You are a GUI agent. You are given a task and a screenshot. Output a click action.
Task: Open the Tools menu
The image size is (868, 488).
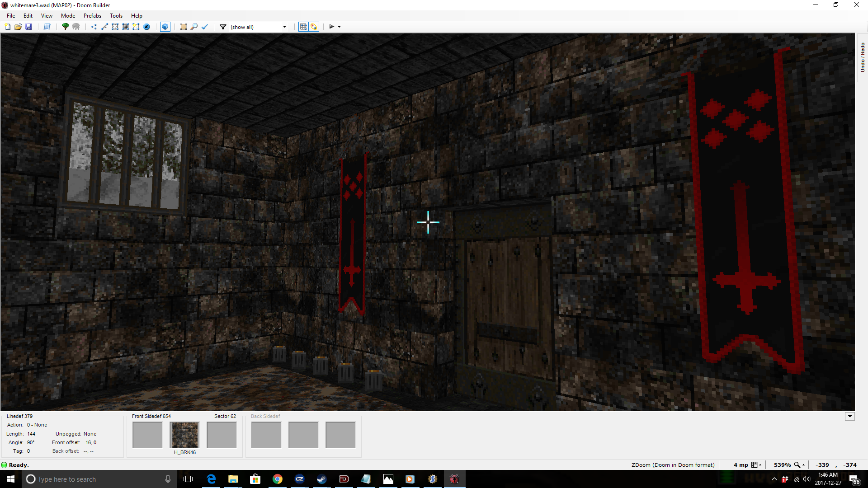click(116, 15)
